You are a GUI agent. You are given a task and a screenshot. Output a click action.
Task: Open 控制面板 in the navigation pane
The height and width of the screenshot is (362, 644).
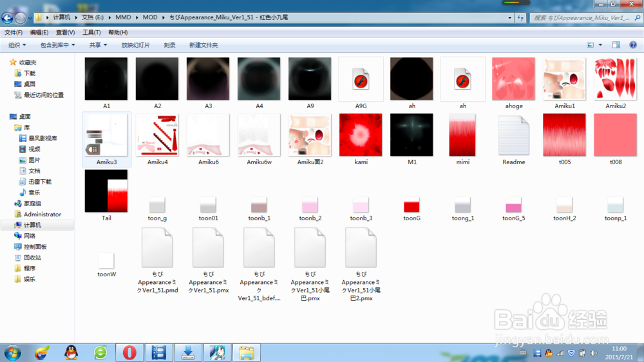(x=35, y=247)
